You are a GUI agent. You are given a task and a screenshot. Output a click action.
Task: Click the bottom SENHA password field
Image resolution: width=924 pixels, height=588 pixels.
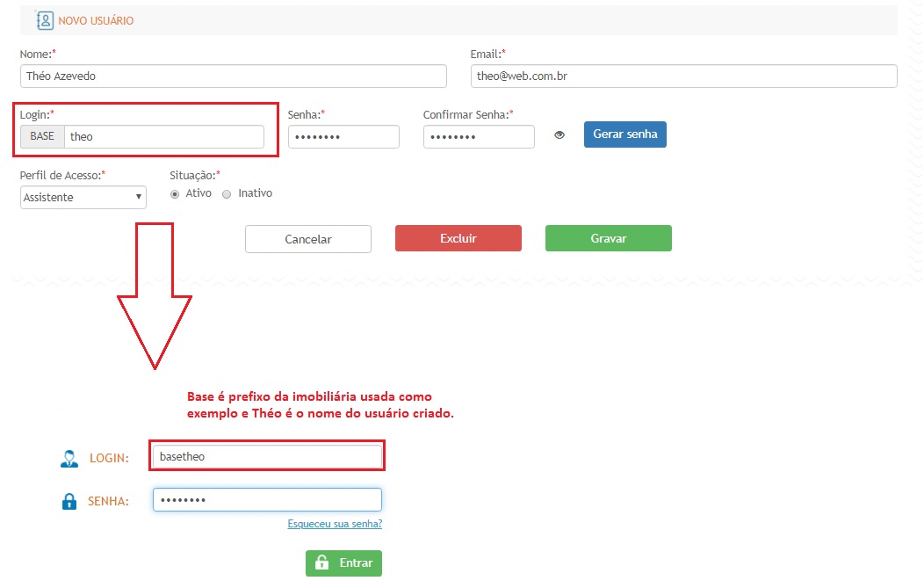[x=267, y=500]
